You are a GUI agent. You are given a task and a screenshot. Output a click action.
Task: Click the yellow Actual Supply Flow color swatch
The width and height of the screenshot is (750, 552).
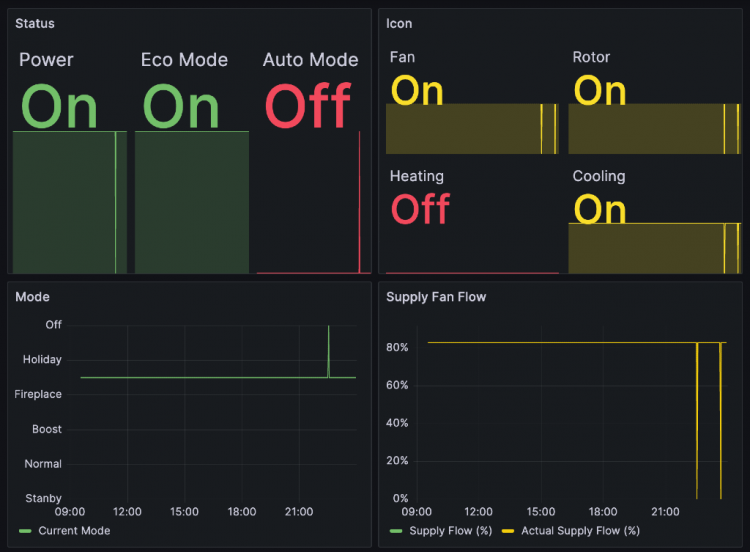tap(507, 531)
